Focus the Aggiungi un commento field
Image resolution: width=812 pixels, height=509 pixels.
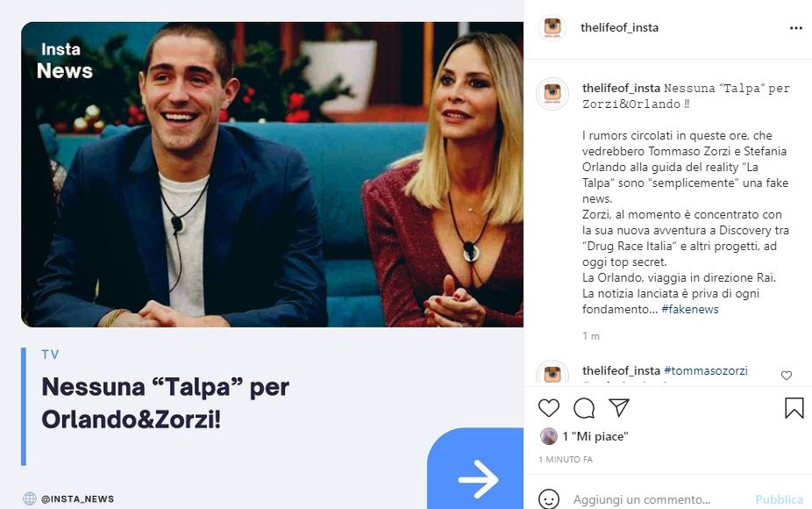click(658, 499)
